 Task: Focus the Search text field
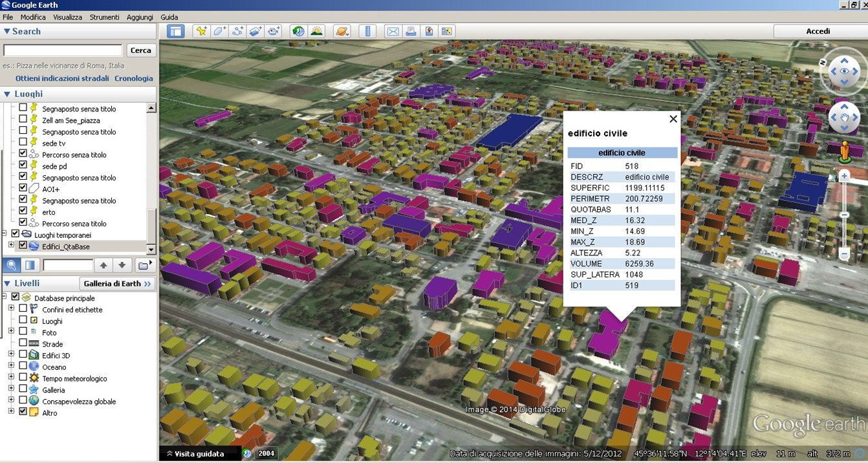[63, 50]
